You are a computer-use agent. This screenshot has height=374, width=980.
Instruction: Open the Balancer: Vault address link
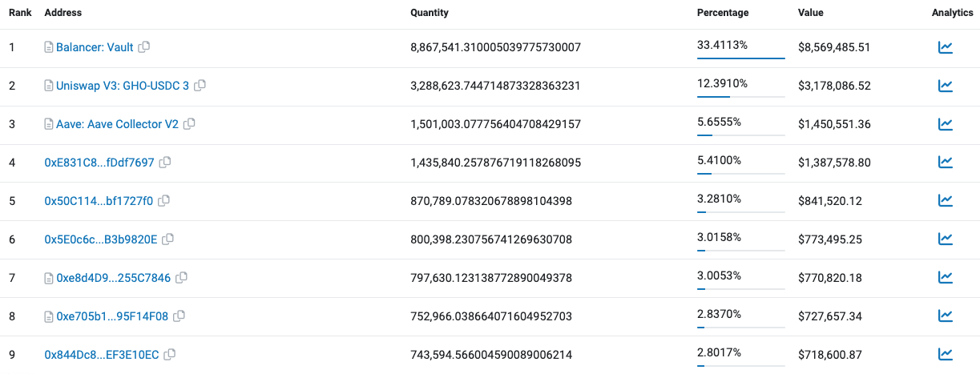pos(95,47)
